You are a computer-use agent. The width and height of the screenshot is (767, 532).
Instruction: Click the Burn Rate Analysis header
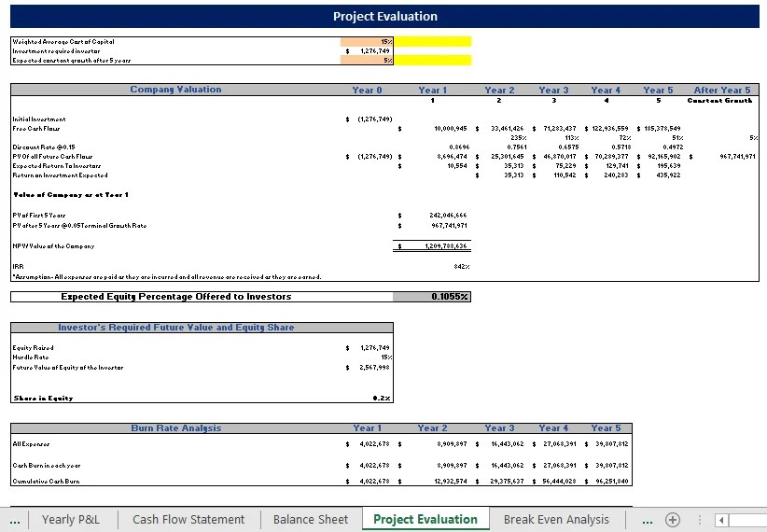coord(175,428)
